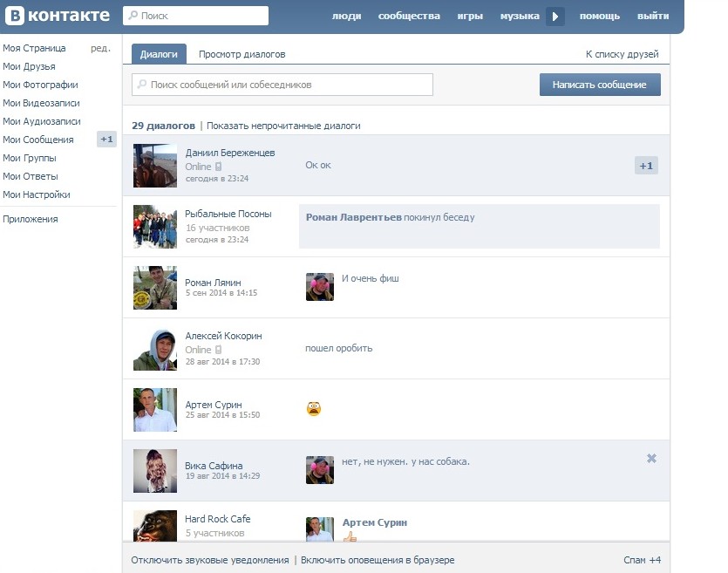Open сообщества section in header
This screenshot has height=573, width=728.
[x=409, y=16]
